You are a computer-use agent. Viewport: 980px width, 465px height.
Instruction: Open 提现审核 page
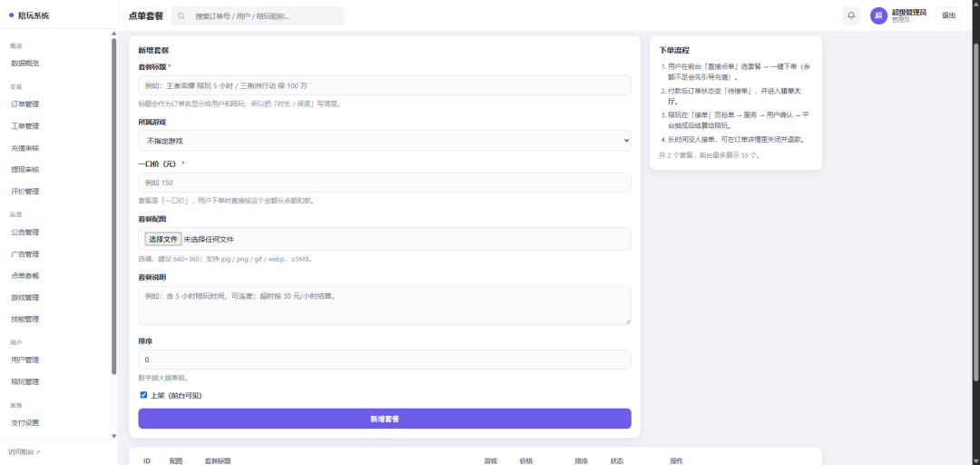click(25, 170)
